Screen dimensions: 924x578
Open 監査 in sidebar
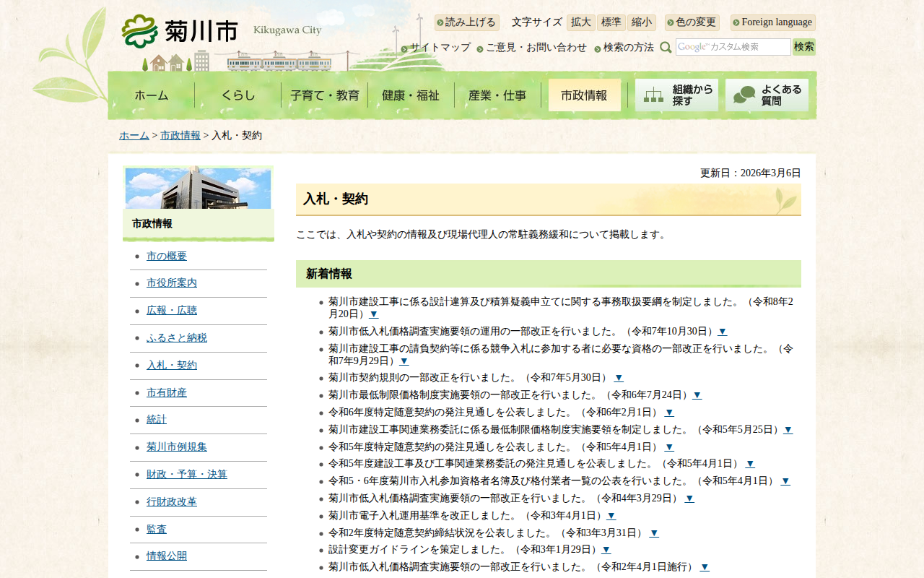tap(157, 530)
